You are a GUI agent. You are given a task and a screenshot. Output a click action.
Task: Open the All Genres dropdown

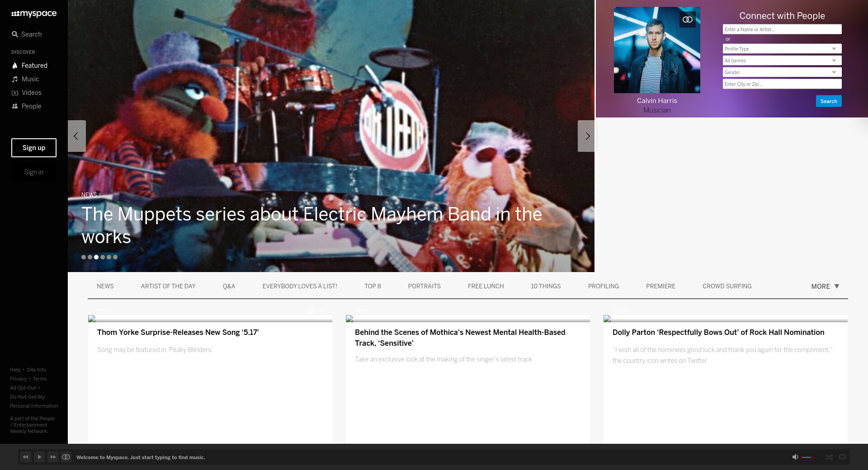782,61
